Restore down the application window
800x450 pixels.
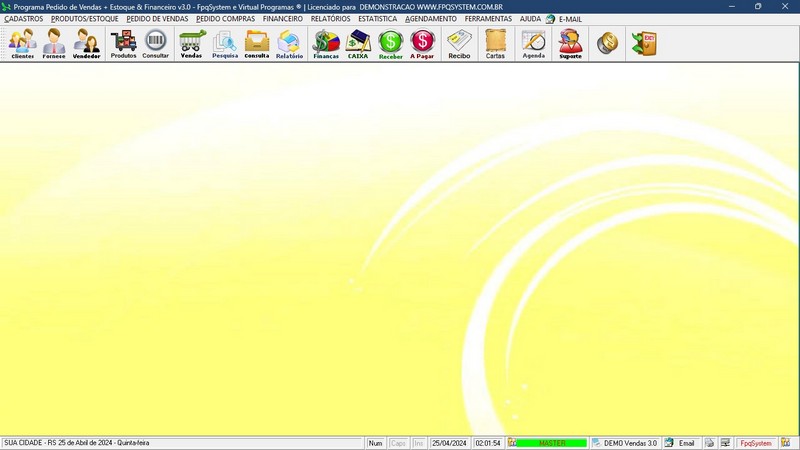tap(758, 7)
